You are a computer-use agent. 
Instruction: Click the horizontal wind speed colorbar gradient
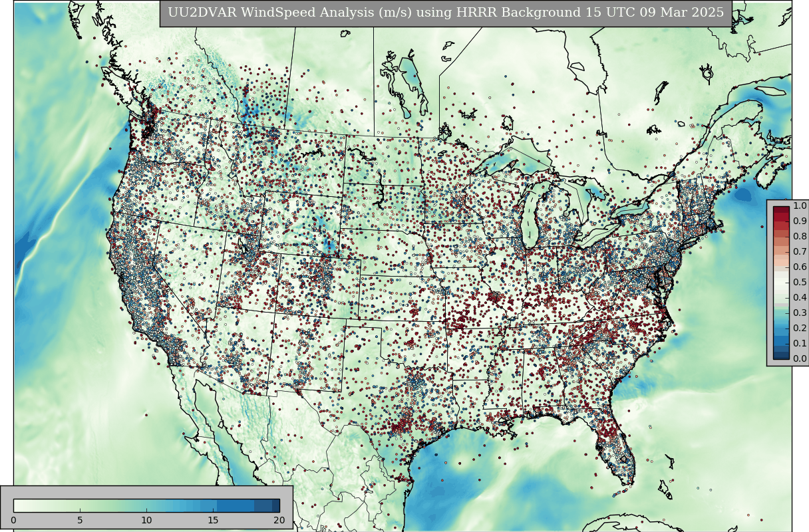pos(146,505)
